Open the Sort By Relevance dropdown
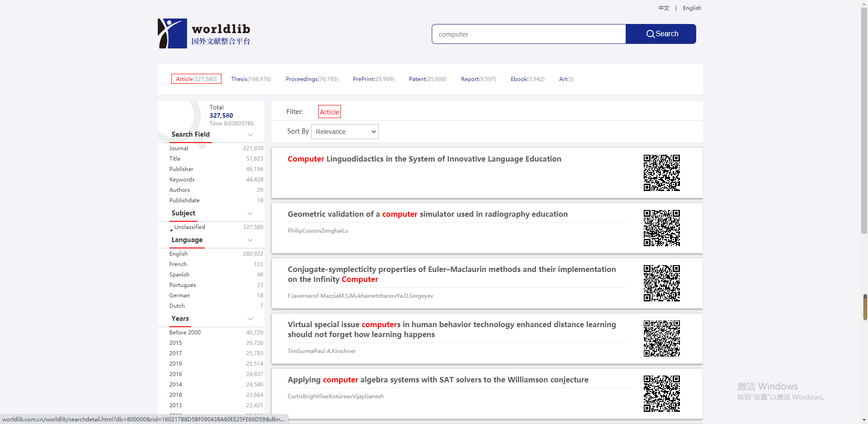This screenshot has height=424, width=868. pos(345,132)
